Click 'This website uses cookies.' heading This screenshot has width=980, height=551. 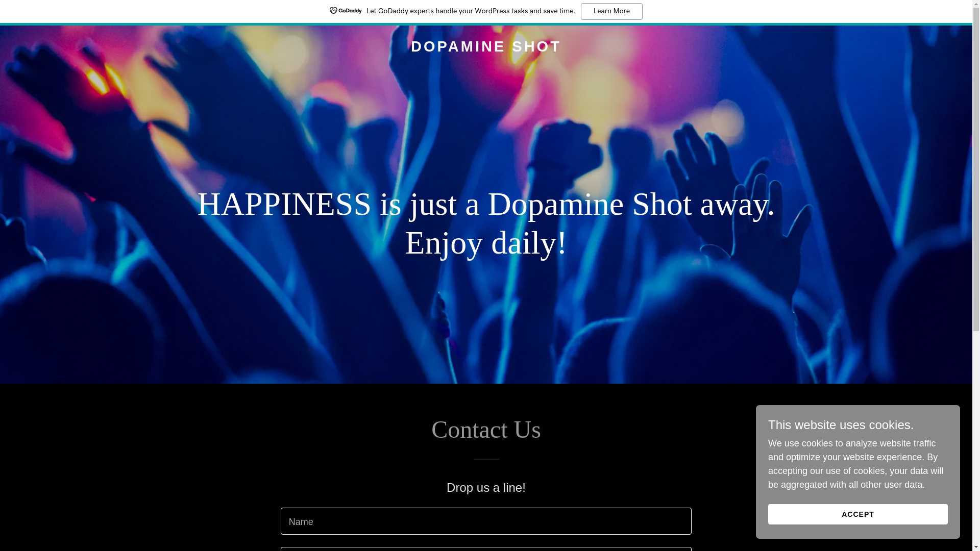(x=841, y=425)
